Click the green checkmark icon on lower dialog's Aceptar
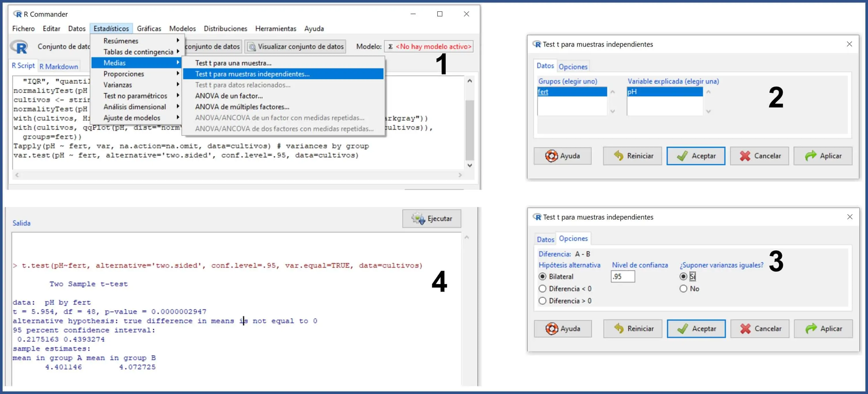Image resolution: width=868 pixels, height=394 pixels. pyautogui.click(x=682, y=329)
